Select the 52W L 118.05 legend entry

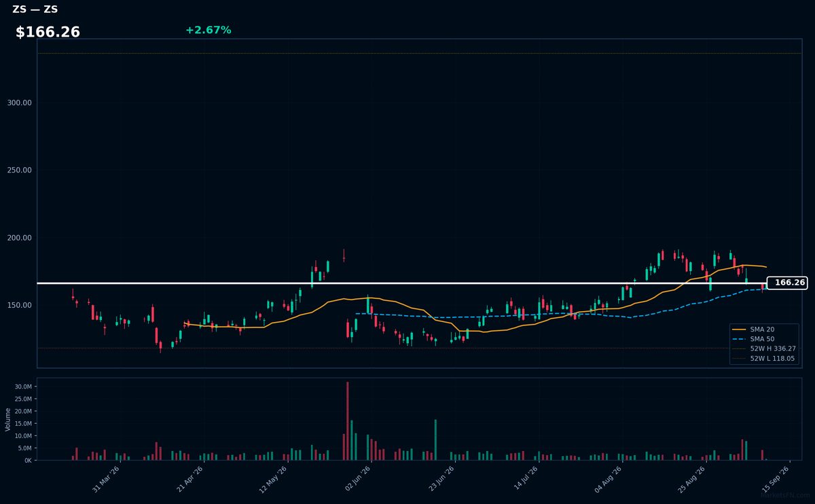[x=764, y=358]
